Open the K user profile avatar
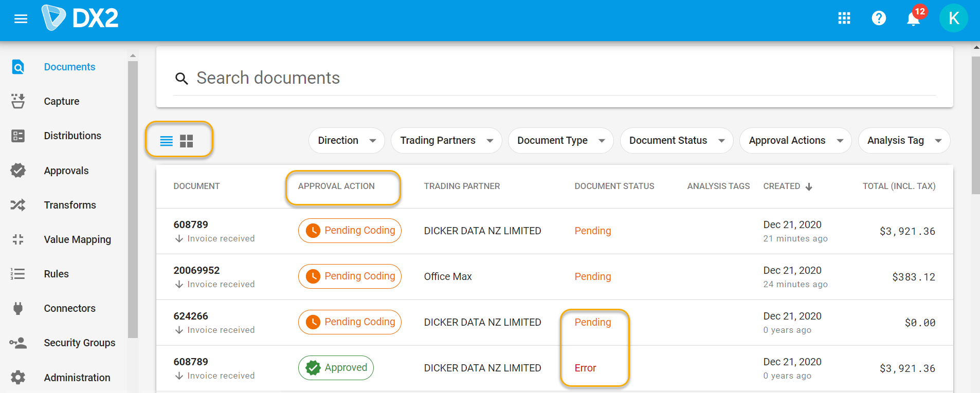The image size is (980, 393). point(953,18)
